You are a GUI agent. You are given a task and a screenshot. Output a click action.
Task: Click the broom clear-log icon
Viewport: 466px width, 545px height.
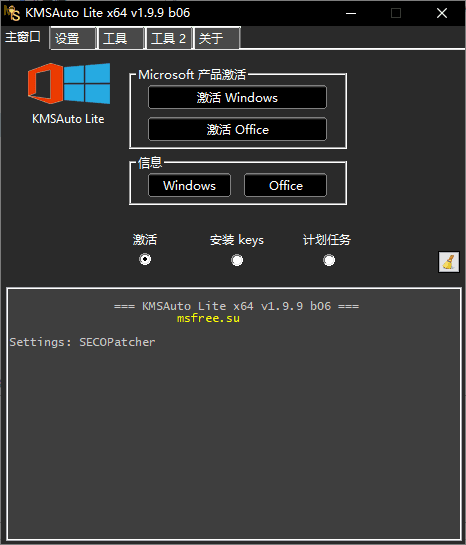pyautogui.click(x=449, y=262)
